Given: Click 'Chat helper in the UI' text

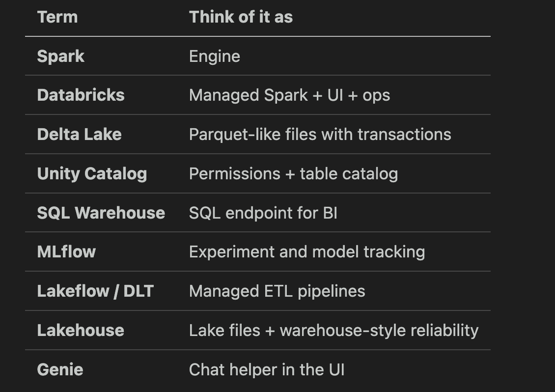Looking at the screenshot, I should click(267, 370).
